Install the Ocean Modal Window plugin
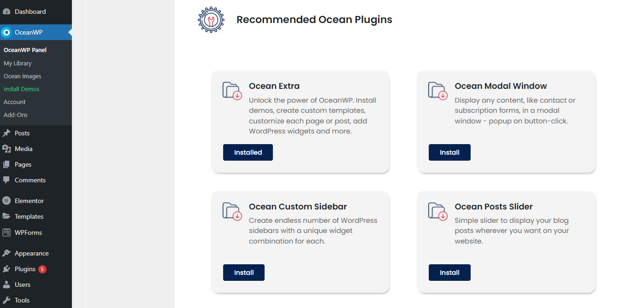The image size is (644, 308). (x=449, y=152)
